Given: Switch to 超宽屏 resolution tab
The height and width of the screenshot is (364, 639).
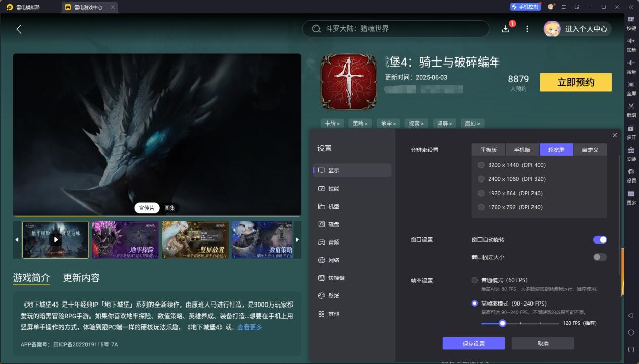Looking at the screenshot, I should click(556, 150).
